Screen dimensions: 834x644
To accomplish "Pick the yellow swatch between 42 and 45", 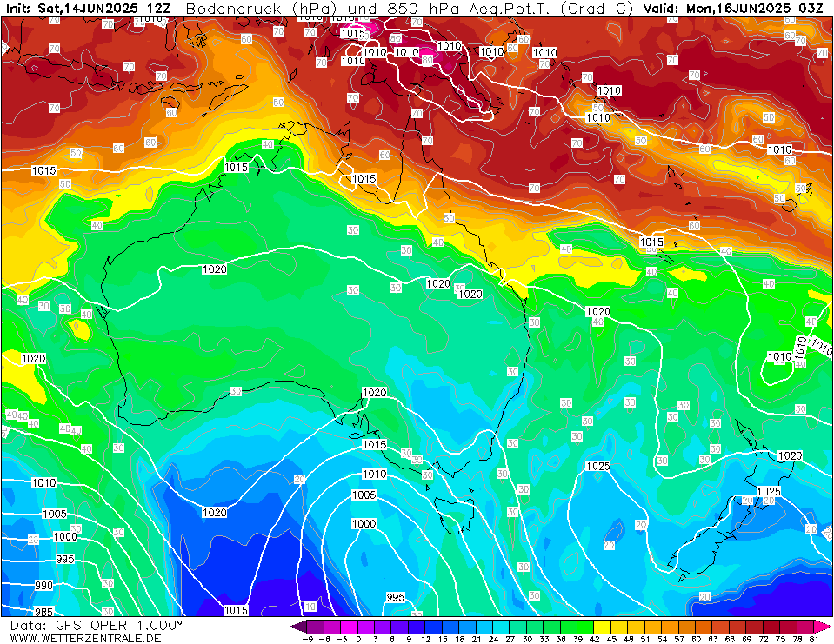I will point(604,626).
